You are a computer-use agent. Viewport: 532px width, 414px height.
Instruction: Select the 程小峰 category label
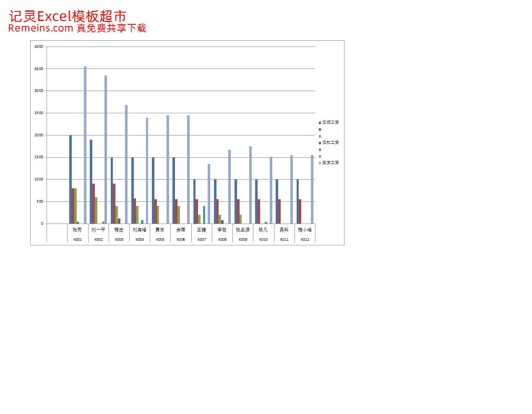[x=305, y=230]
